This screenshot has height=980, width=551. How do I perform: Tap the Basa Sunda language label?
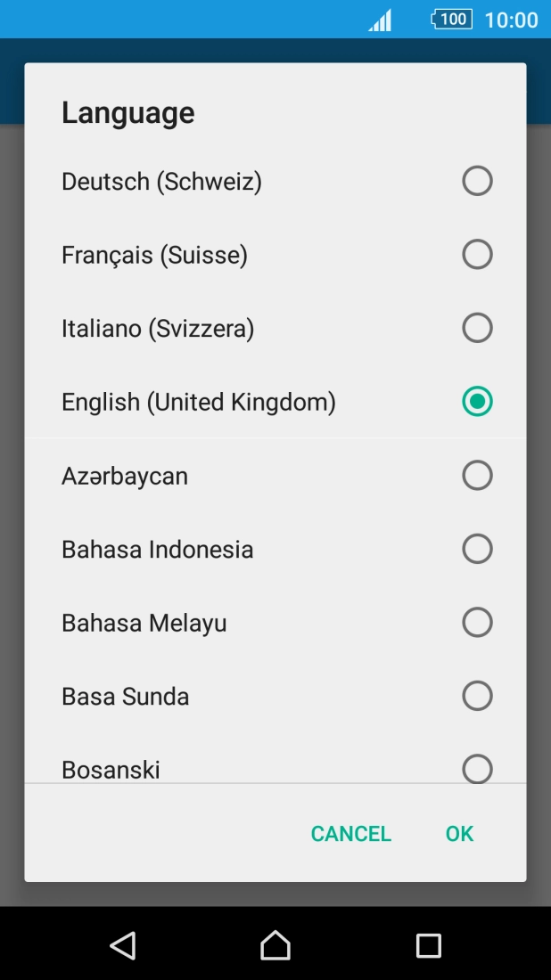click(x=126, y=696)
